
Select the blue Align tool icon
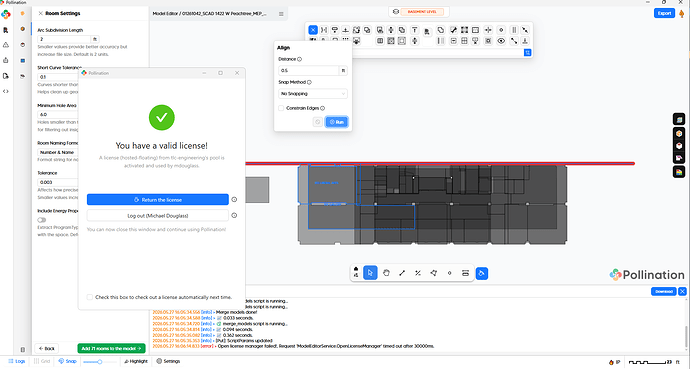[312, 30]
